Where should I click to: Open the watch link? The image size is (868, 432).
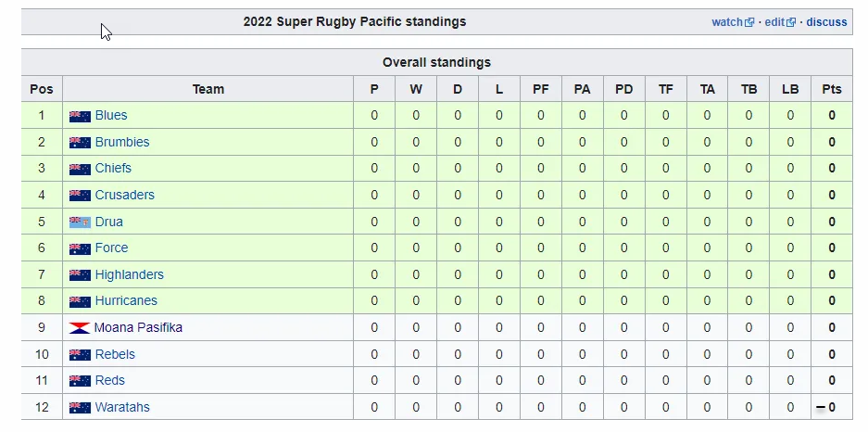pyautogui.click(x=727, y=22)
